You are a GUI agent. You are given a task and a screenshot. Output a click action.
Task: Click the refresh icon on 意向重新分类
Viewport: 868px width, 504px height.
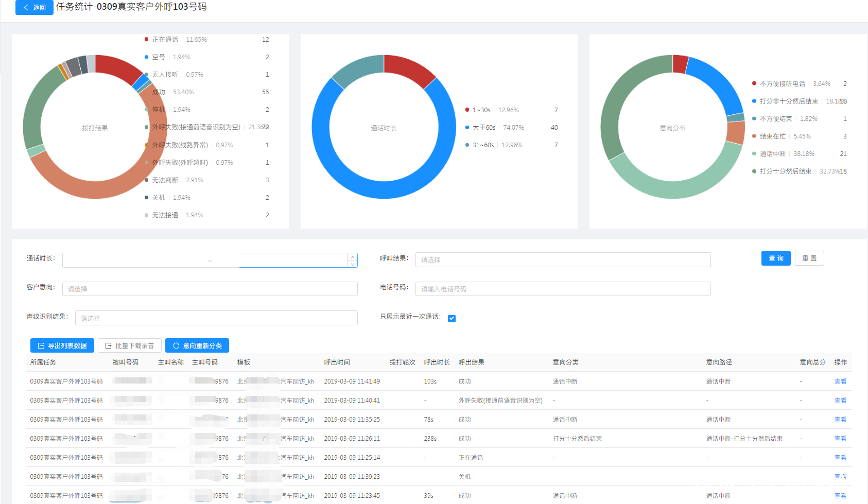176,346
